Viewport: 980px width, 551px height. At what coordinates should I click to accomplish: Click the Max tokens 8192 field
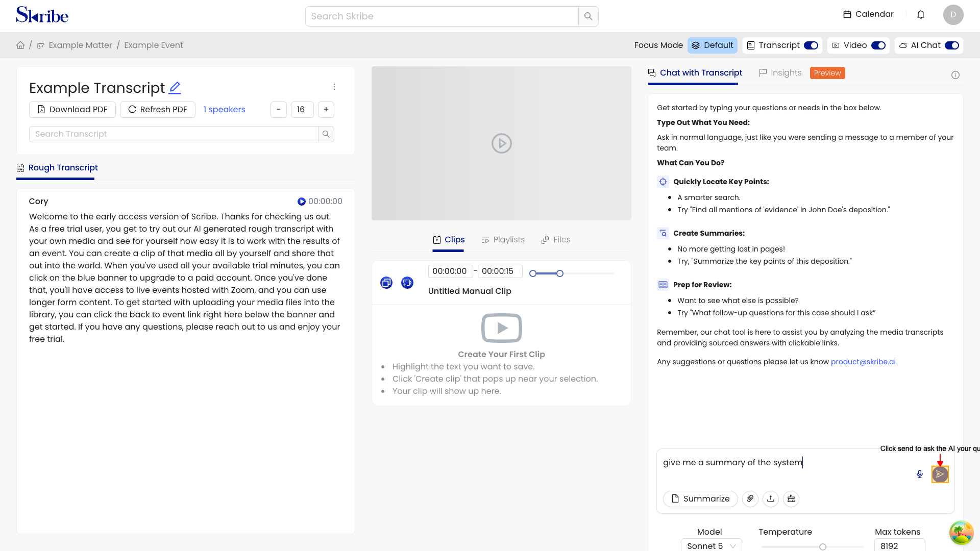[x=900, y=545]
